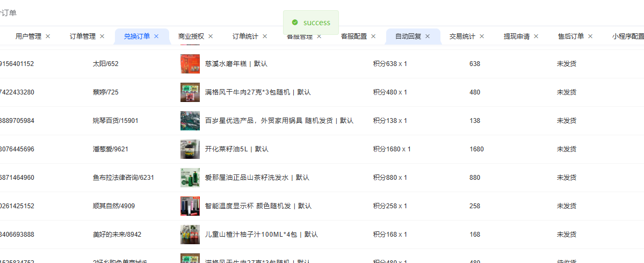The height and width of the screenshot is (263, 644).
Task: Close the 订单管理 tab
Action: 102,36
